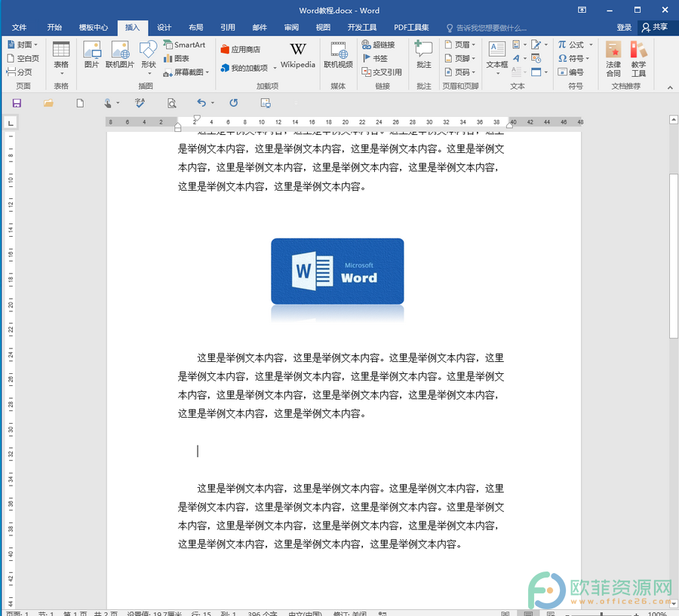Viewport: 679px width, 616px height.
Task: Click the zoom slider in status bar
Action: tap(601, 614)
